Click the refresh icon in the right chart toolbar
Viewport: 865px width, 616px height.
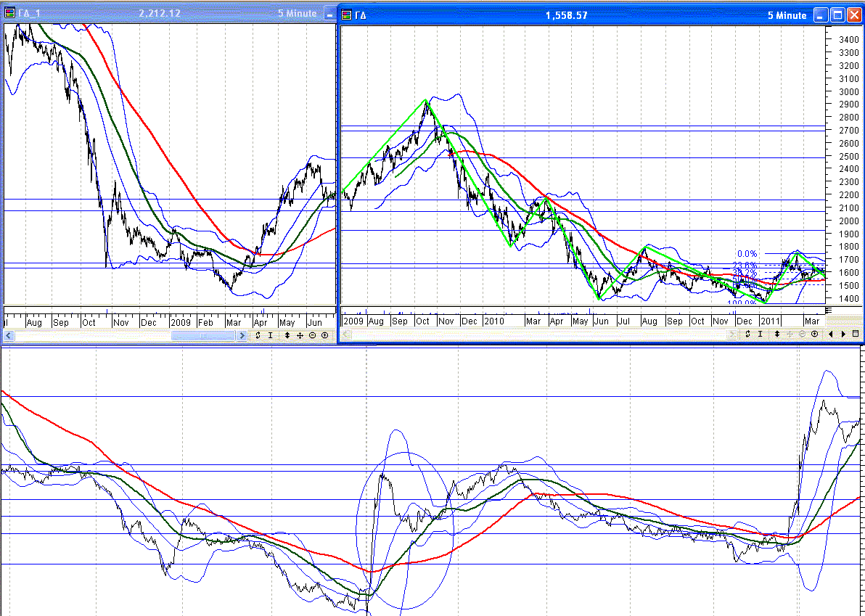747,334
